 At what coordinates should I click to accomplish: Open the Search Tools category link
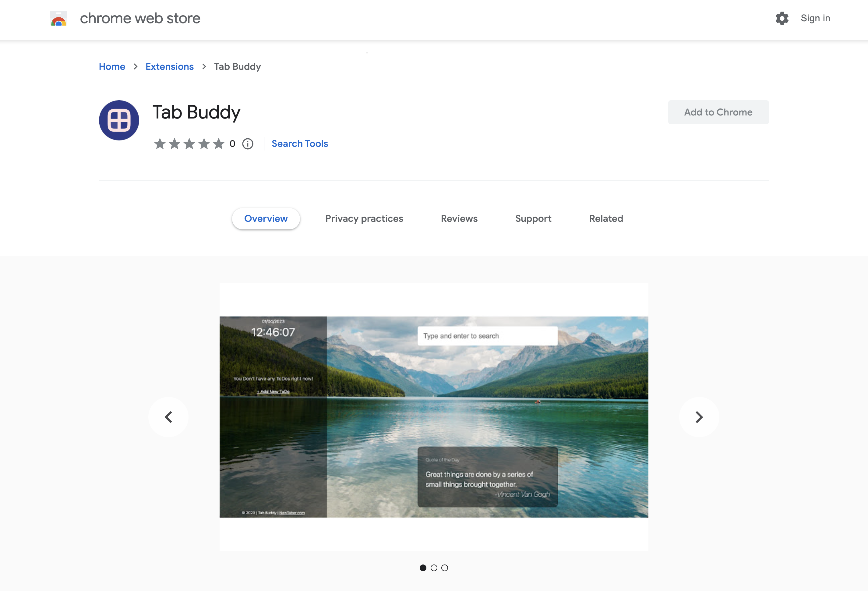point(300,144)
